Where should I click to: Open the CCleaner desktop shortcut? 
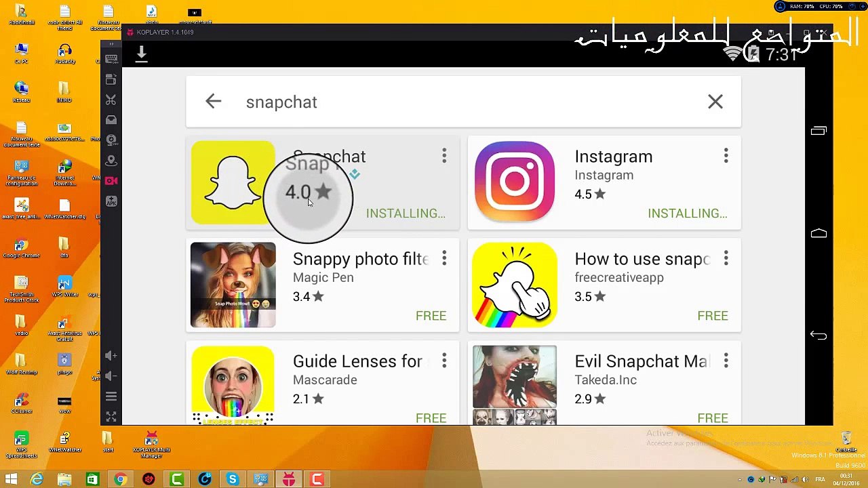(22, 404)
